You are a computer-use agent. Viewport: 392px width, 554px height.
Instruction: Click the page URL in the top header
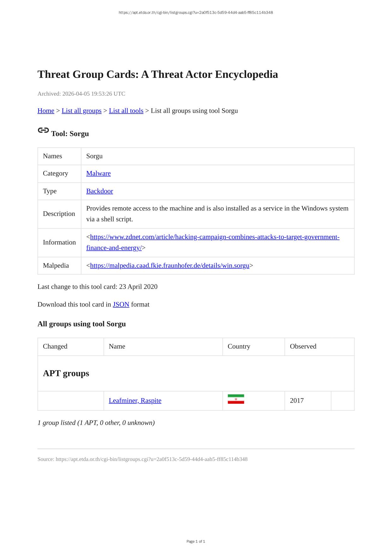coord(196,13)
